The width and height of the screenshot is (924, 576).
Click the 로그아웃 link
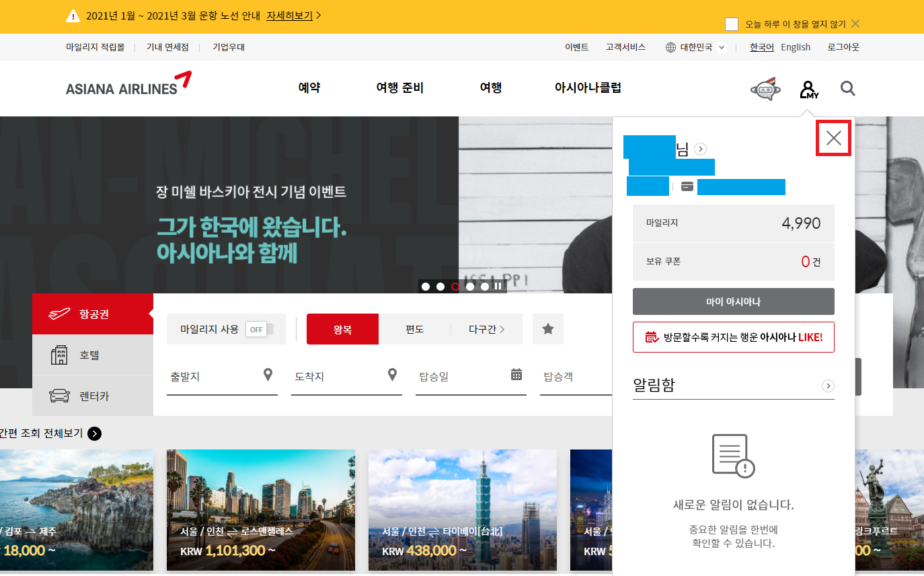coord(843,47)
